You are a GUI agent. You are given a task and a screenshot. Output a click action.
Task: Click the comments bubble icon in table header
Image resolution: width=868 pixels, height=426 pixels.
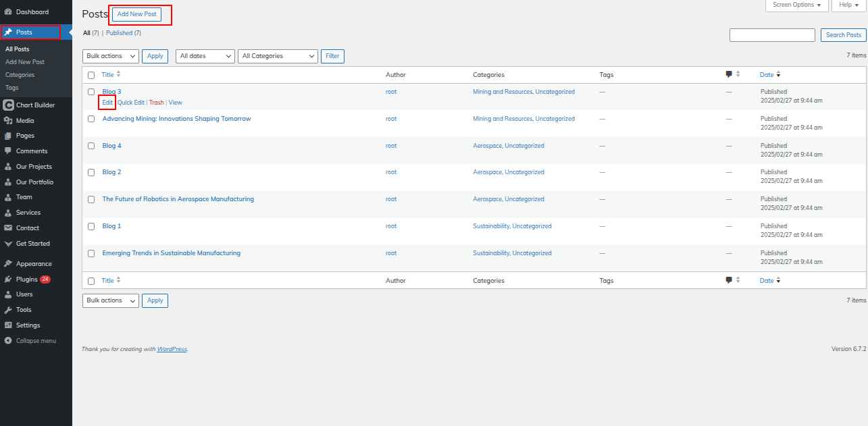[729, 75]
